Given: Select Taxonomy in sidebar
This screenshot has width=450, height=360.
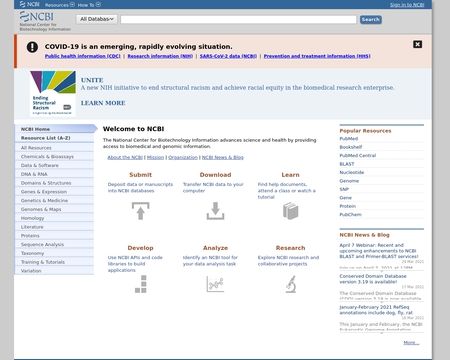Looking at the screenshot, I should (54, 253).
